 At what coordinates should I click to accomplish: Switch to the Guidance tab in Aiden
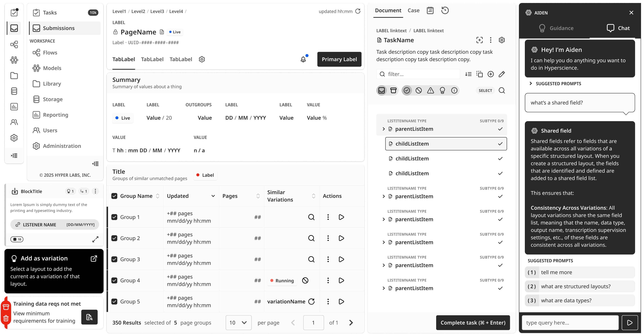point(556,28)
